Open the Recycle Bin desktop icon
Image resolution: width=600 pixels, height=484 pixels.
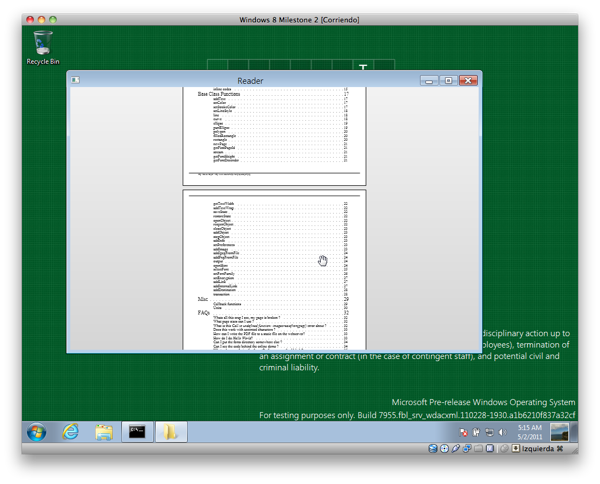[x=42, y=48]
